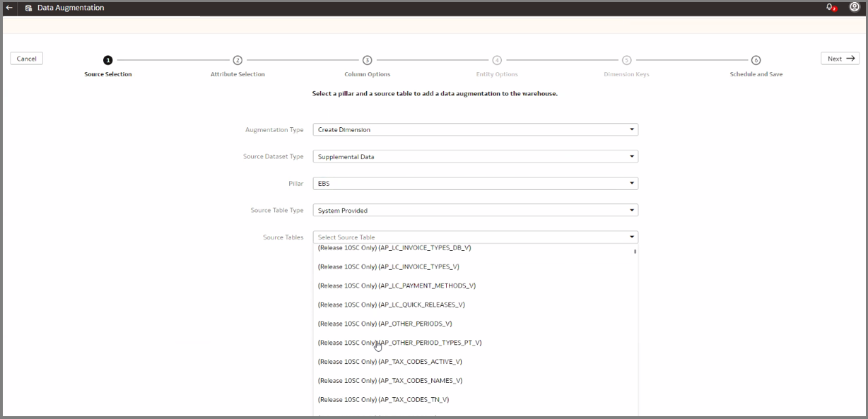Pick AP_TAX_CODES_NAMES_V source table
Viewport: 868px width, 419px height.
point(476,381)
